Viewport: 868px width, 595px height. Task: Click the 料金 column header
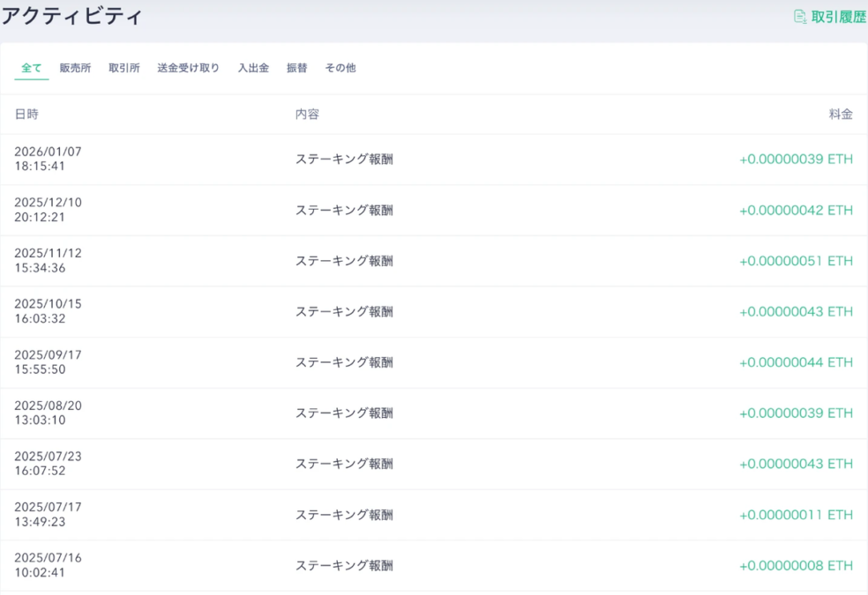click(x=841, y=115)
